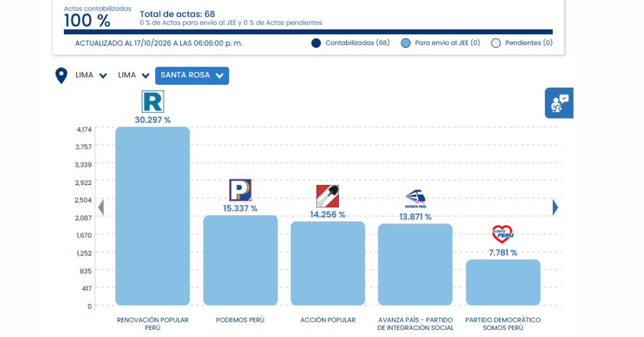
Task: Click the 2,504 y-axis value
Action: click(84, 200)
